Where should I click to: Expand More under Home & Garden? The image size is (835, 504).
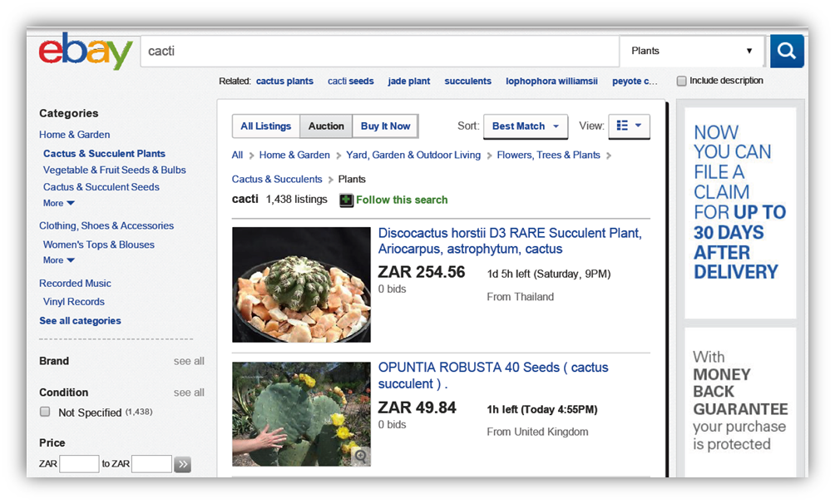click(x=58, y=203)
